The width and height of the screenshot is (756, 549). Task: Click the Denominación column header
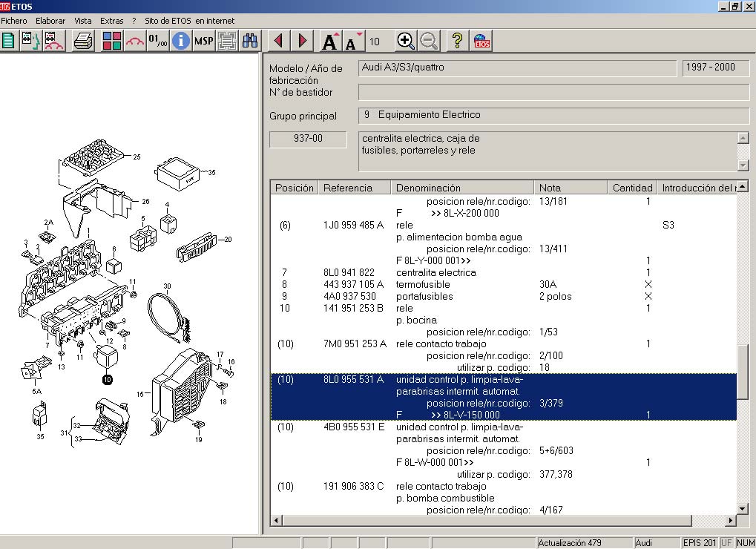[462, 188]
